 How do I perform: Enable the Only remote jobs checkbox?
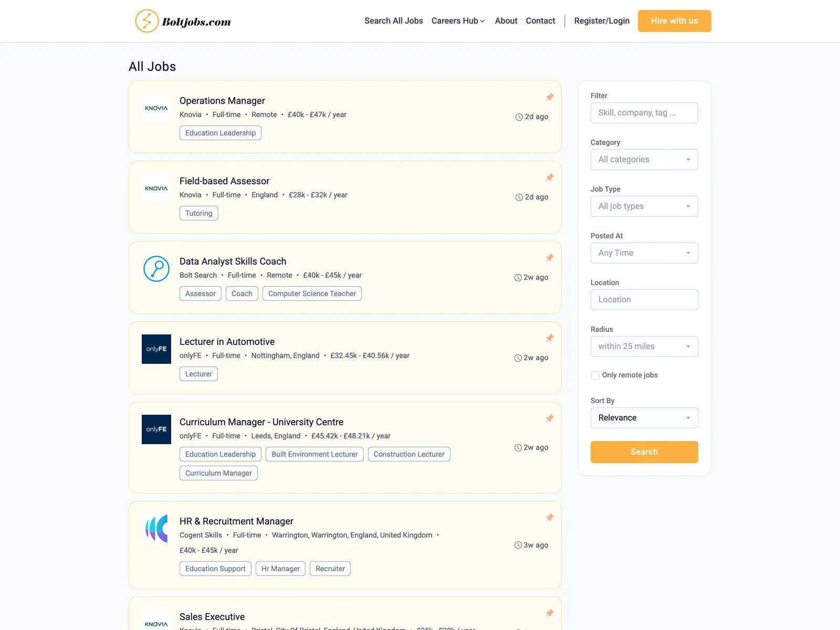point(595,375)
